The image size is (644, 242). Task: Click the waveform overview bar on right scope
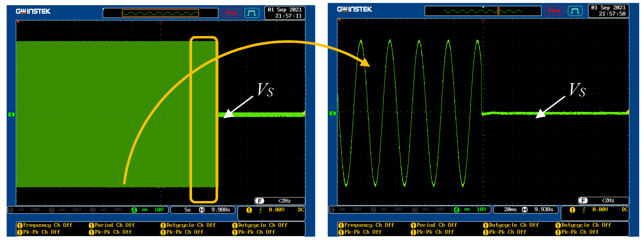coord(483,11)
